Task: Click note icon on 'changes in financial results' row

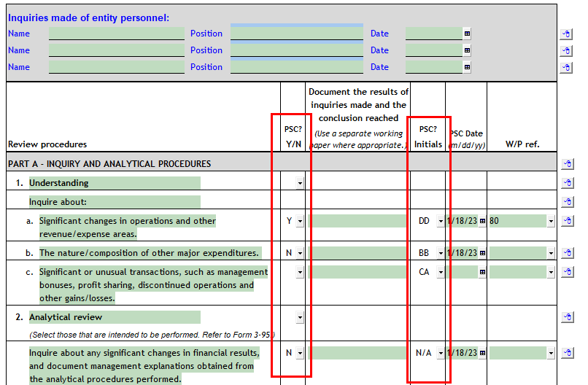Action: 568,353
